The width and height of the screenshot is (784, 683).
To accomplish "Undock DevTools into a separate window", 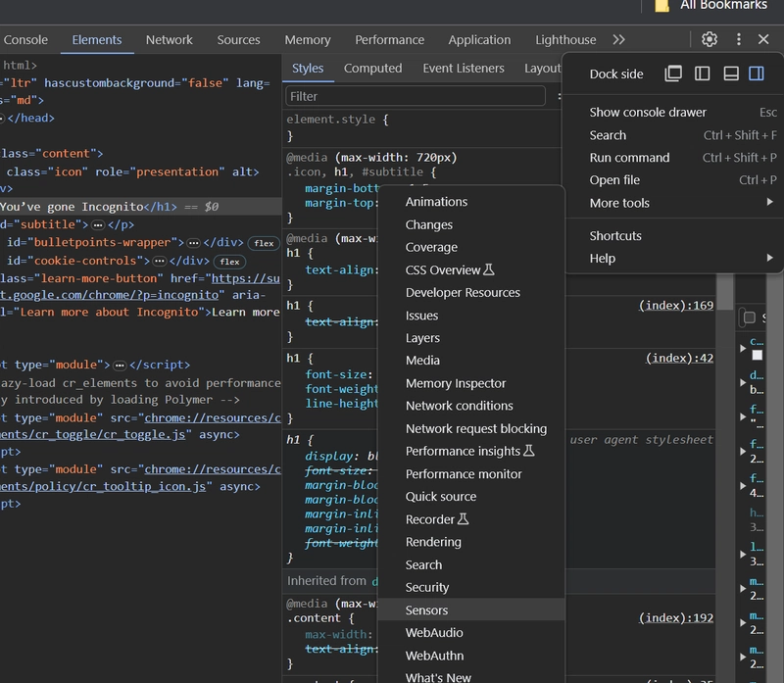I will point(673,73).
